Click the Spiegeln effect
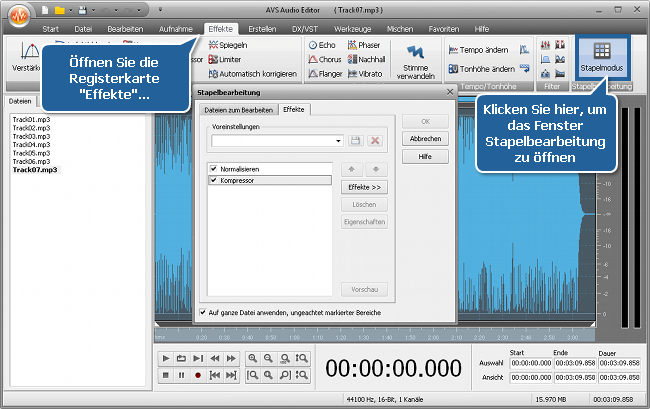 tap(228, 45)
